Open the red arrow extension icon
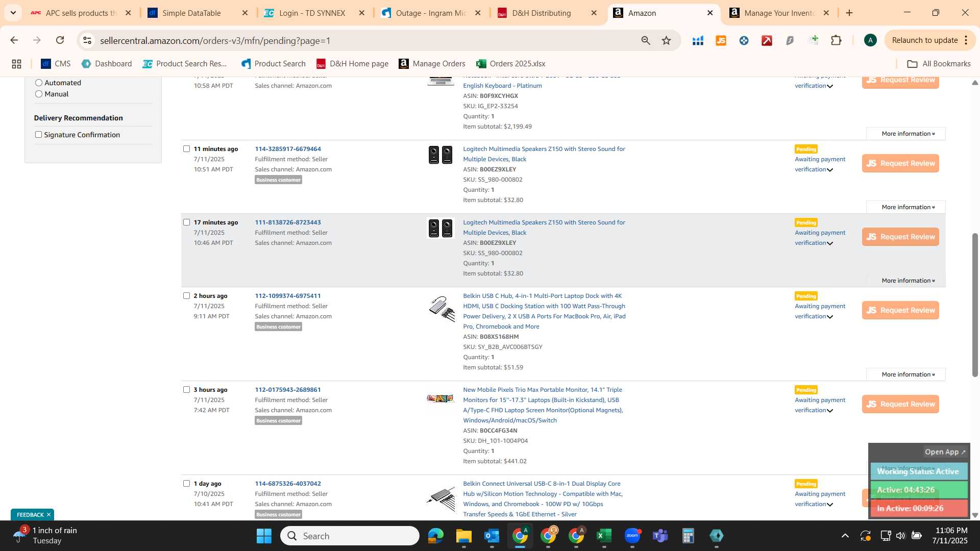Screen dimensions: 980x551 (767, 40)
